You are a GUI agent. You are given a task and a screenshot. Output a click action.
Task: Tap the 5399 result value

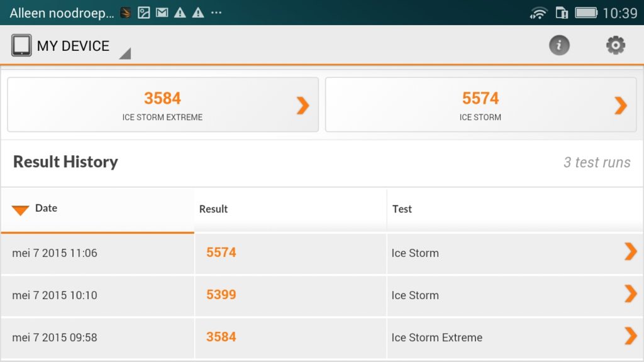pyautogui.click(x=221, y=295)
